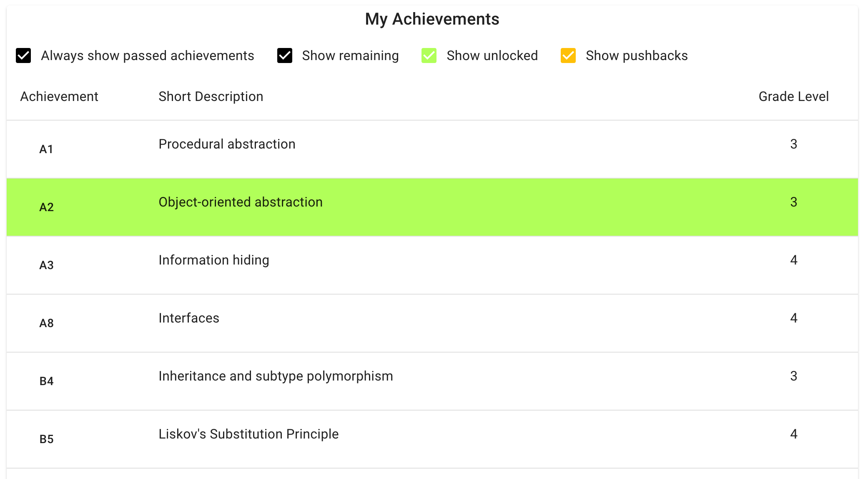
Task: Toggle the Show remaining checkbox
Action: click(285, 55)
